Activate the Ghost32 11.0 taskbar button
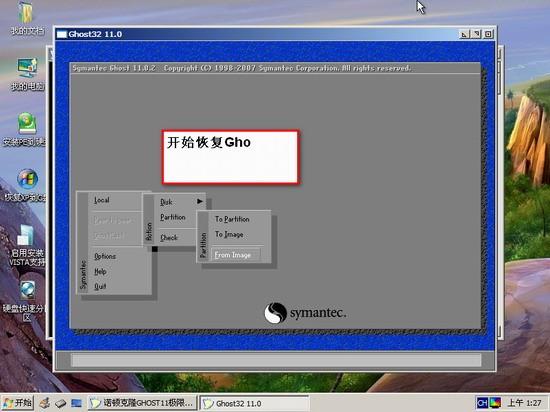Image resolution: width=550 pixels, height=412 pixels. [x=254, y=403]
